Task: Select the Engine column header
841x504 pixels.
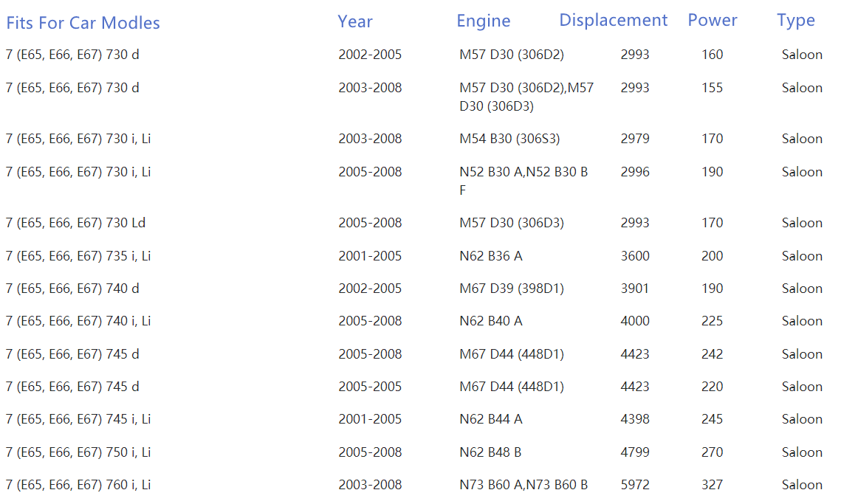Action: click(x=484, y=21)
